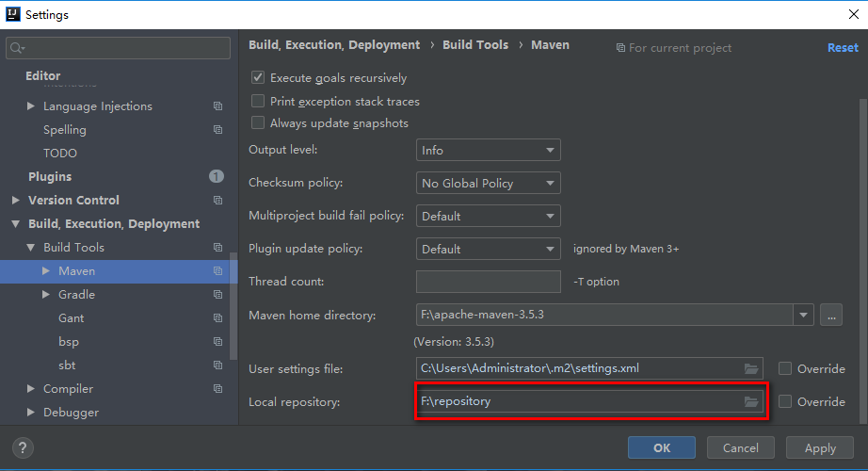Image resolution: width=868 pixels, height=471 pixels.
Task: Click the folder icon in User settings file
Action: point(751,369)
